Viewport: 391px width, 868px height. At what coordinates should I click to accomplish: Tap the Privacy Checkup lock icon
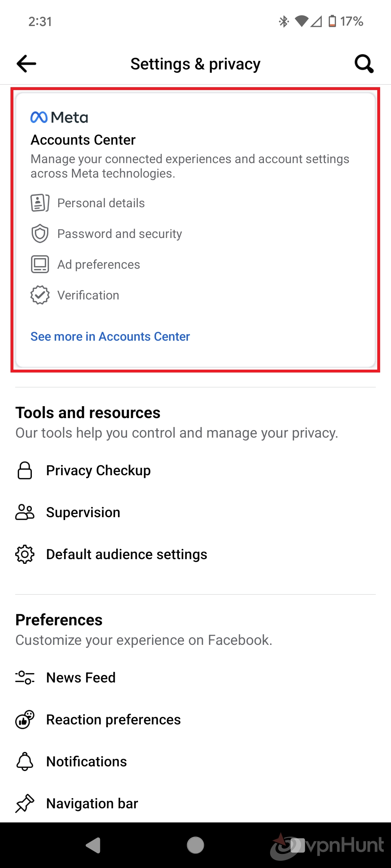25,471
